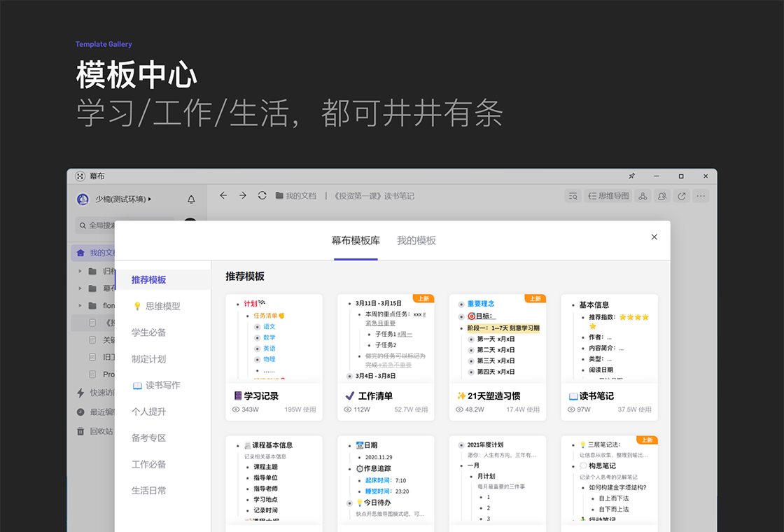Click the export share arrow icon

coord(682,196)
